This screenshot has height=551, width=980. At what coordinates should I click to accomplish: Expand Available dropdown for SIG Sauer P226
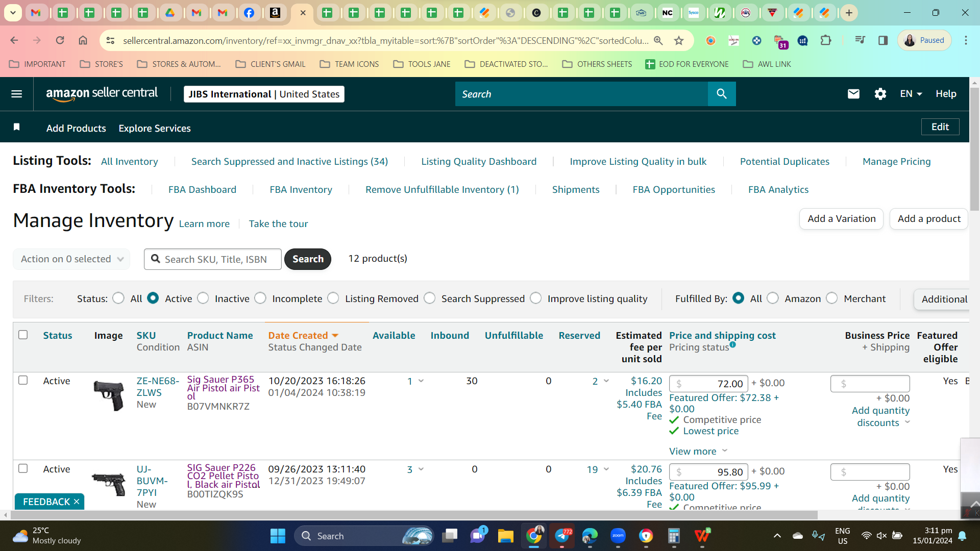pos(421,469)
